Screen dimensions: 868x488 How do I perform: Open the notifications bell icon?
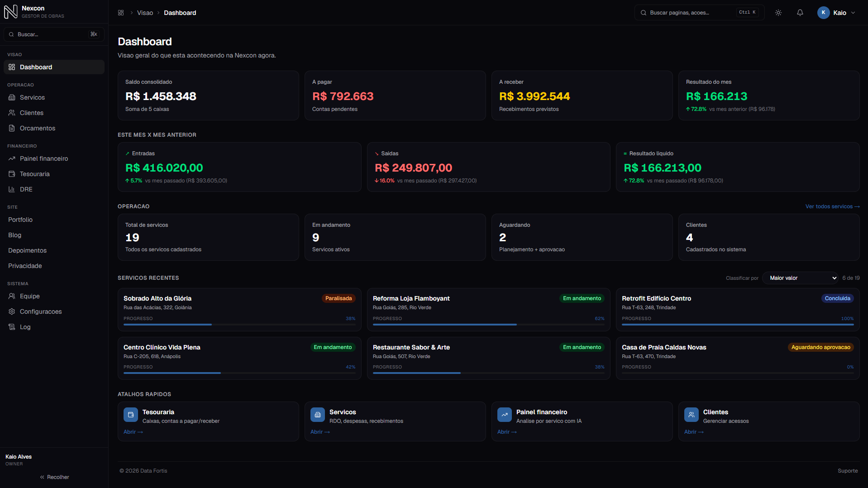tap(800, 13)
